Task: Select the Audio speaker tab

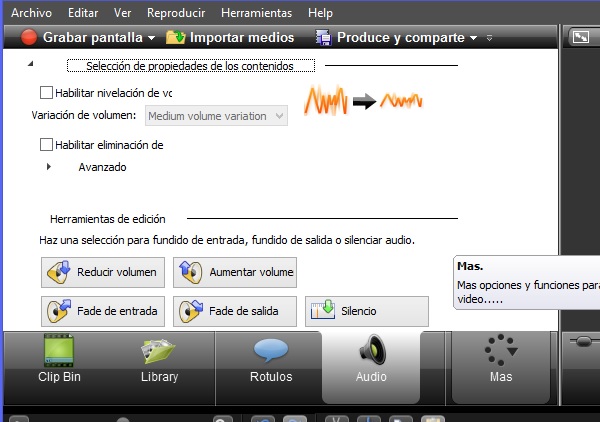Action: click(371, 360)
